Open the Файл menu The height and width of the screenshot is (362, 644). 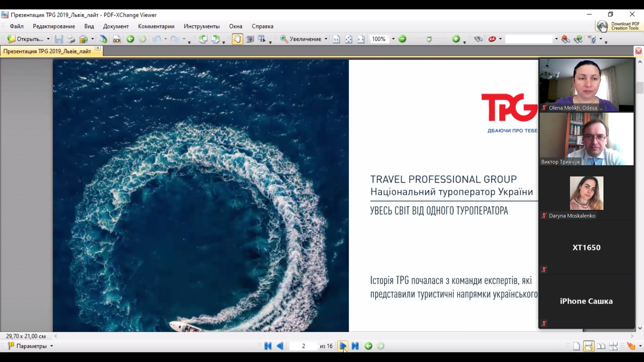(17, 26)
